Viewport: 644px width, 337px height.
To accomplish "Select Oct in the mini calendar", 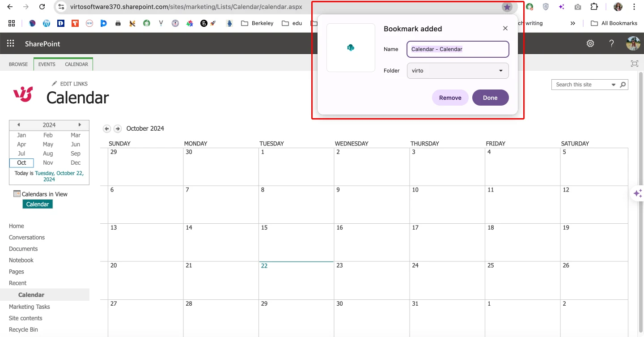I will pos(21,162).
